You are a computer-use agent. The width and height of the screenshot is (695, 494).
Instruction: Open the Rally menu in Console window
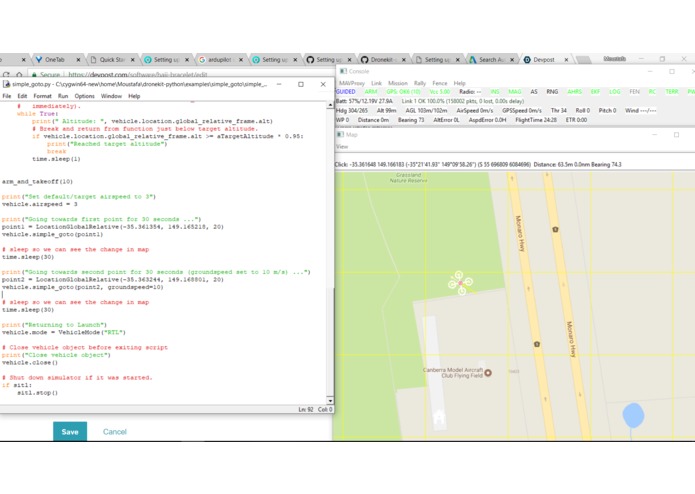tap(420, 83)
